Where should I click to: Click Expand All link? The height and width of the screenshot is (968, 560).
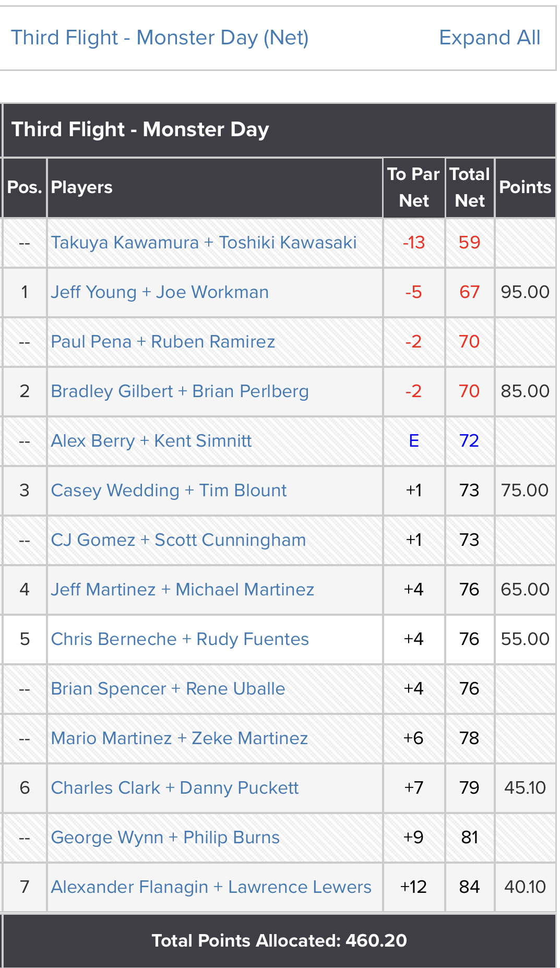pyautogui.click(x=490, y=38)
